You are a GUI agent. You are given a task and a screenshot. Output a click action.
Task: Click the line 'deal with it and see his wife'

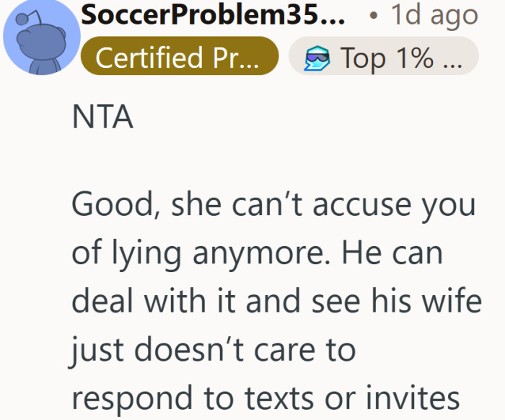(276, 302)
